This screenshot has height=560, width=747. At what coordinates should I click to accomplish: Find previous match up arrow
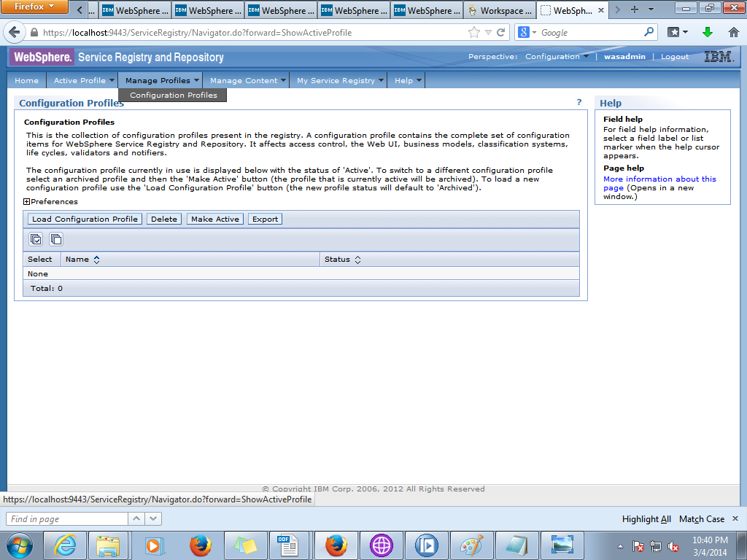click(136, 518)
